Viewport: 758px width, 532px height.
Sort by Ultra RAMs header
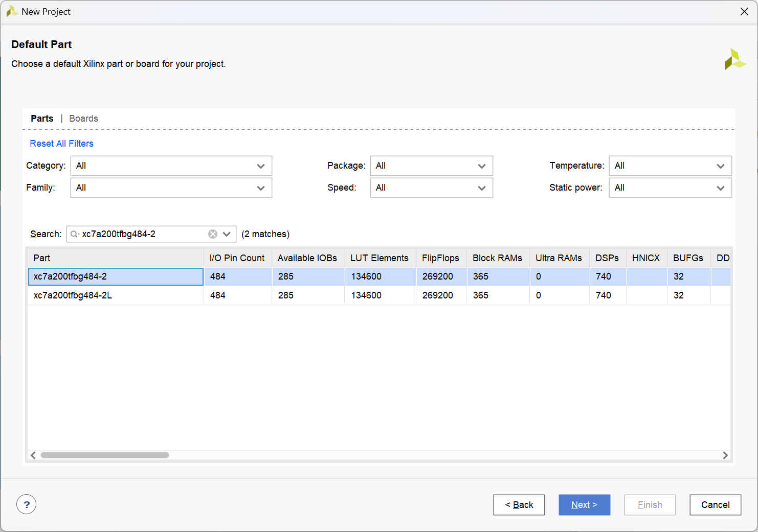tap(559, 258)
